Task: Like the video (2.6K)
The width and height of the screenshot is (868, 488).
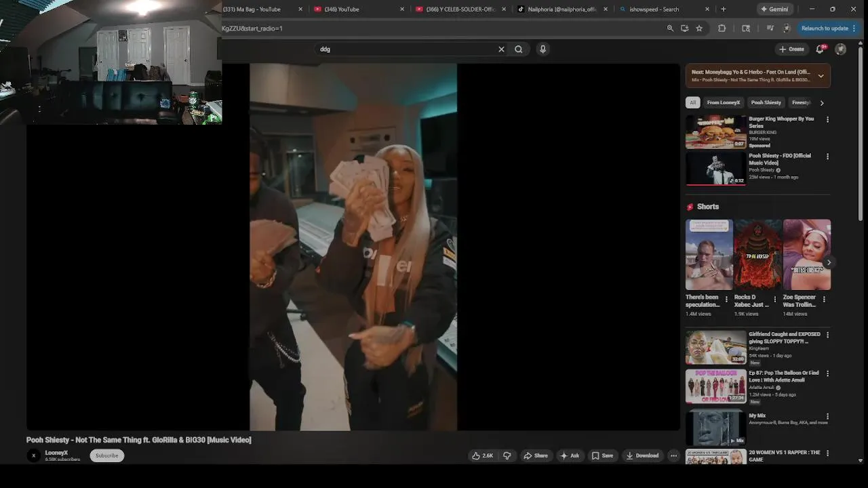Action: pyautogui.click(x=483, y=455)
